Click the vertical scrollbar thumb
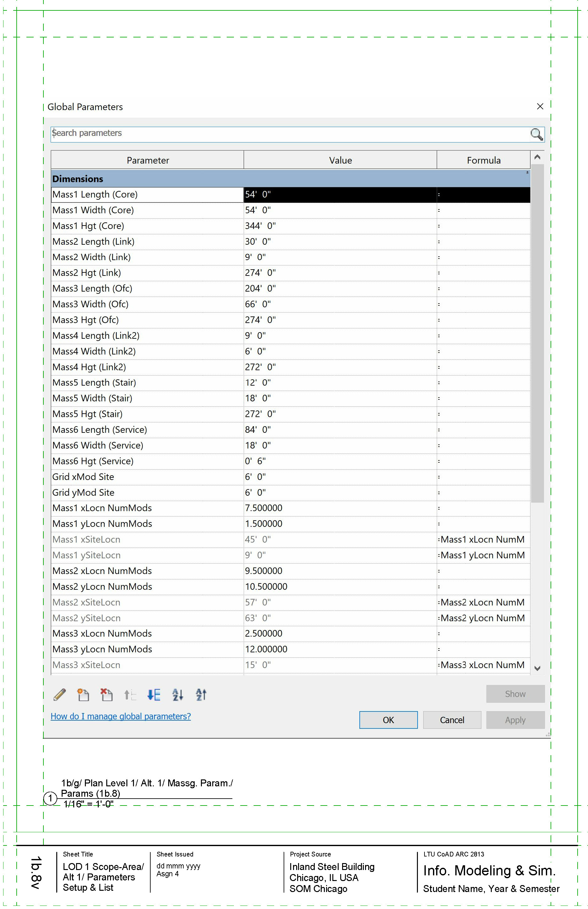588x909 pixels. [x=537, y=333]
